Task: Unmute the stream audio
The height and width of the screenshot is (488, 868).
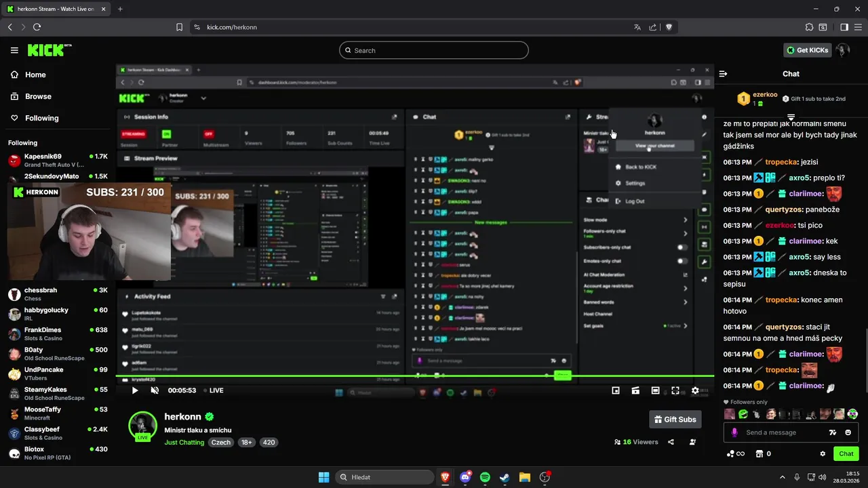Action: coord(155,390)
